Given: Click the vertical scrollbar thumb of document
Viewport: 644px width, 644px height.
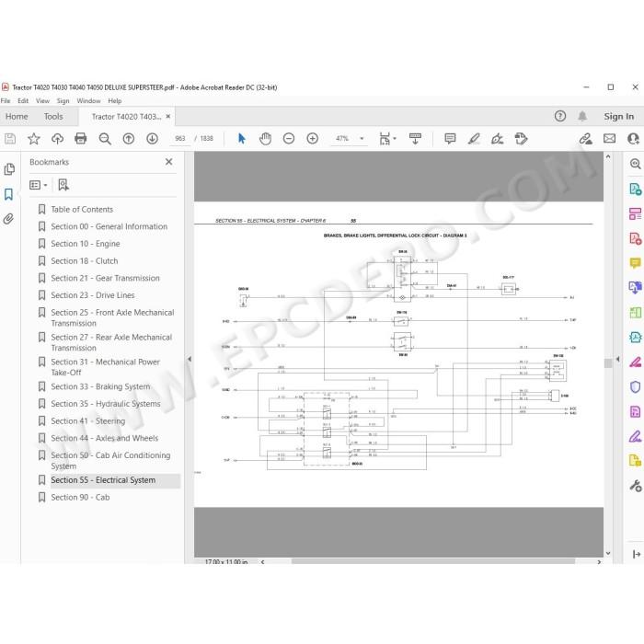Looking at the screenshot, I should click(608, 363).
